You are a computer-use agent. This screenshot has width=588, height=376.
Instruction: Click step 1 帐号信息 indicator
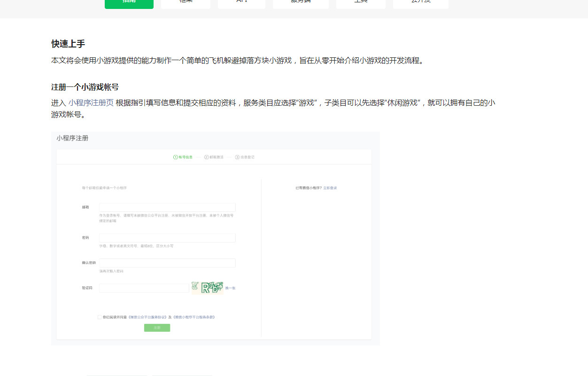coord(183,157)
